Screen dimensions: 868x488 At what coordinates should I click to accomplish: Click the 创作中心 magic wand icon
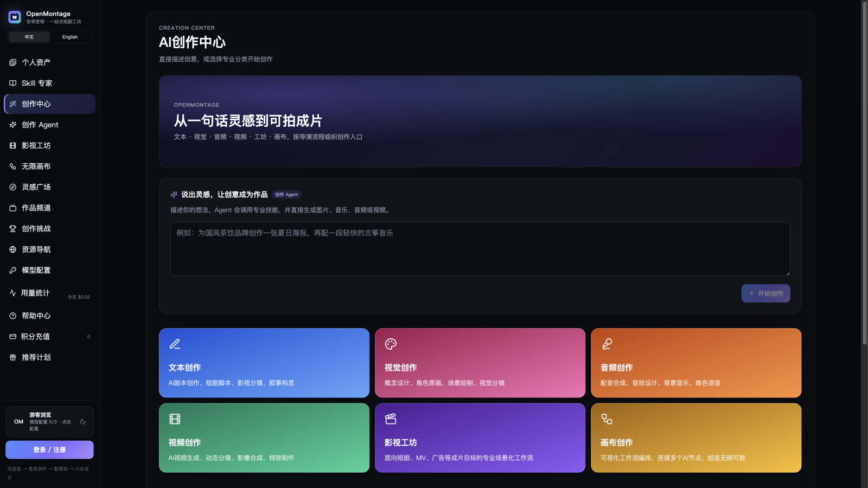pyautogui.click(x=12, y=104)
